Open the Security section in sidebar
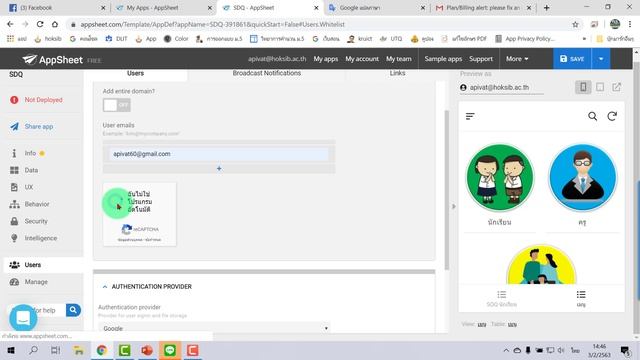This screenshot has height=360, width=640. (x=36, y=221)
